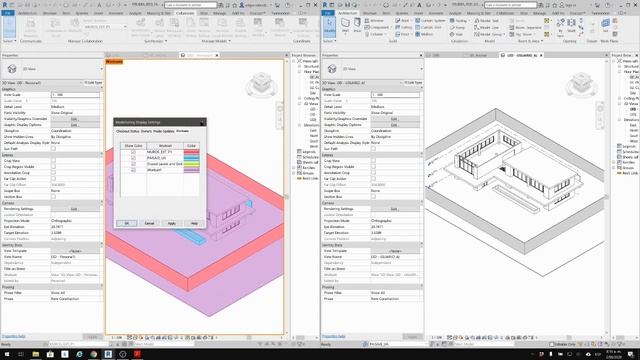Screen dimensions: 640x360
Task: Open Chrome from the Windows taskbar
Action: [94, 354]
